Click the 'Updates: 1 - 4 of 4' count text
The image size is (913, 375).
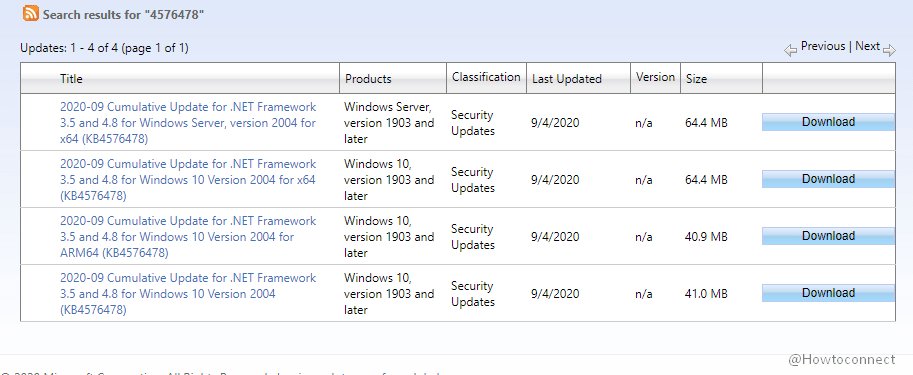coord(104,48)
